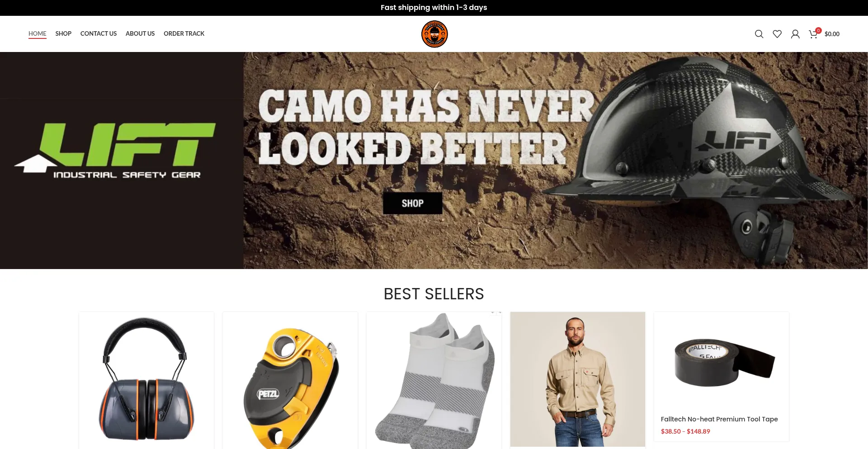Screen dimensions: 868x449
Task: Click the black SHOP banner button
Action: click(413, 203)
